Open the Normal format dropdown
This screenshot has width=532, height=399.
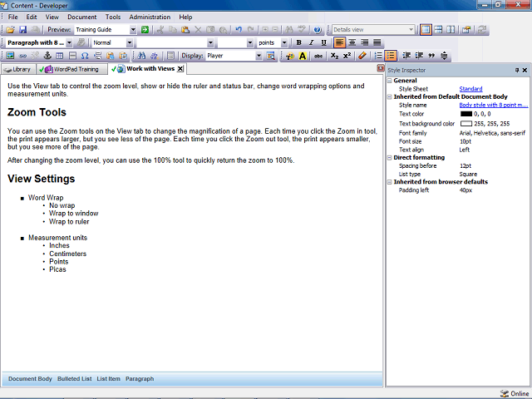point(130,42)
